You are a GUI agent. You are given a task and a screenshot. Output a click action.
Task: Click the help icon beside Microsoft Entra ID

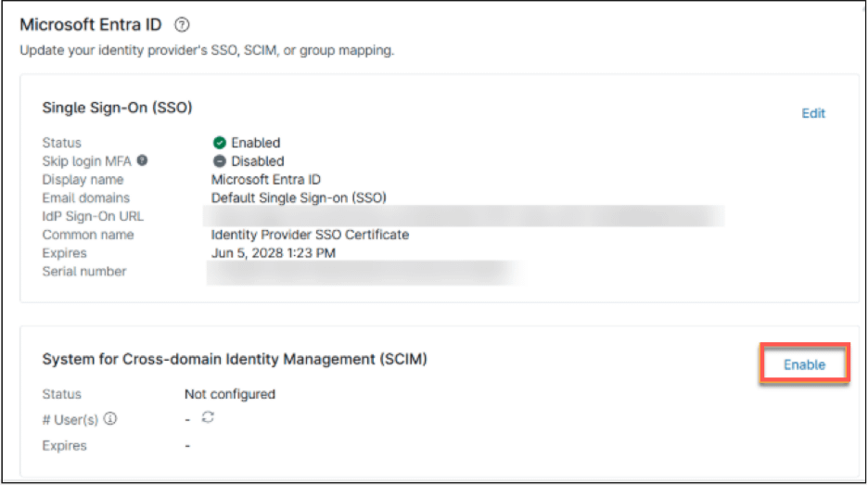[182, 25]
